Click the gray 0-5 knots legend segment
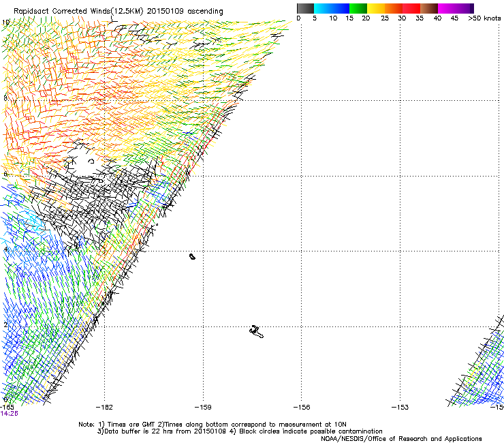This screenshot has width=504, height=443. click(305, 8)
